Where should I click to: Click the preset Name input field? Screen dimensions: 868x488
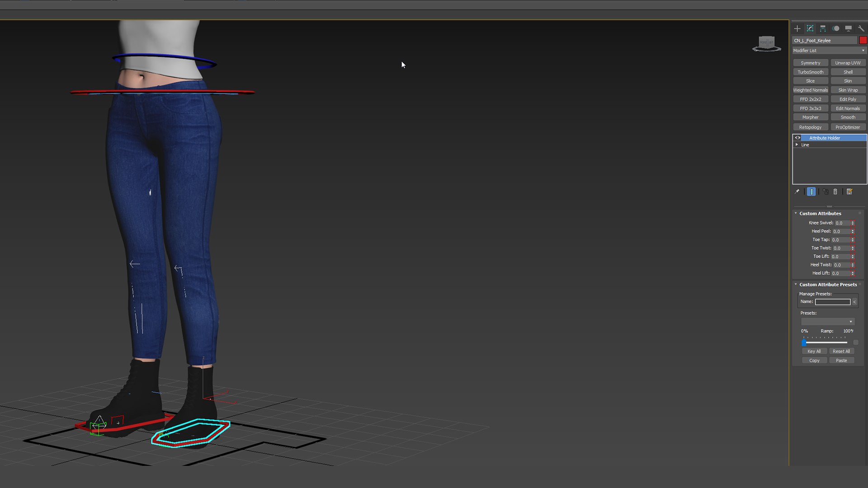(832, 302)
